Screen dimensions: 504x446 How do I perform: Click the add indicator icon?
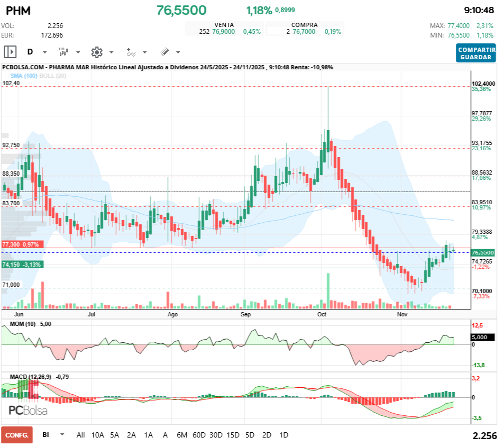point(131,52)
